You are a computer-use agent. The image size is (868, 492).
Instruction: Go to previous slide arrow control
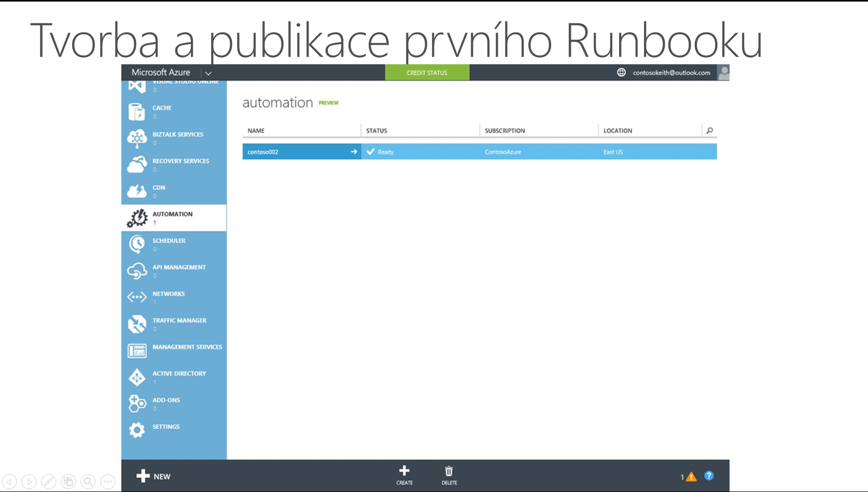[9, 482]
